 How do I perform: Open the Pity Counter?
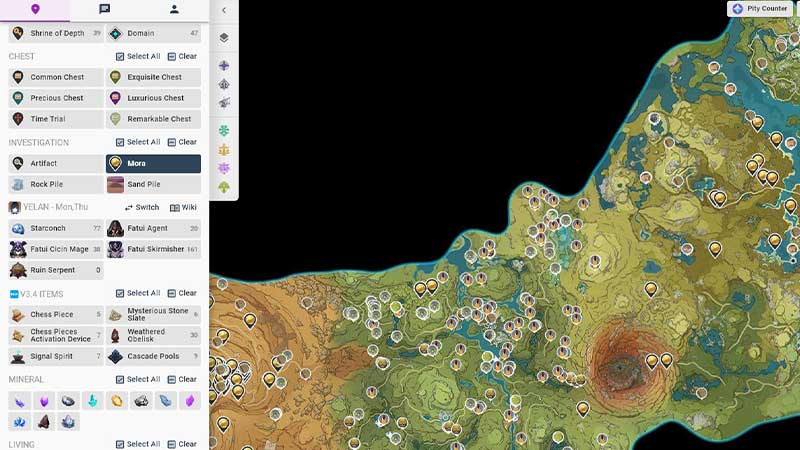(x=760, y=9)
